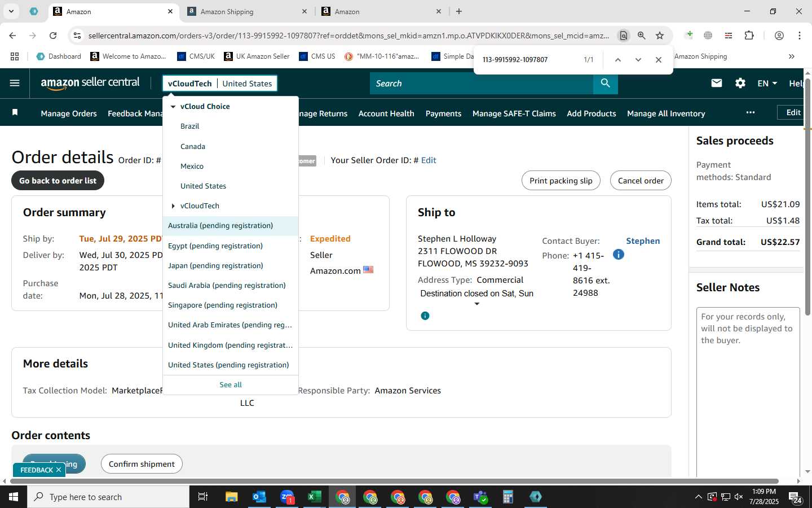Close the FEEDBACK tab with X
Viewport: 812px width, 508px height.
tap(59, 470)
